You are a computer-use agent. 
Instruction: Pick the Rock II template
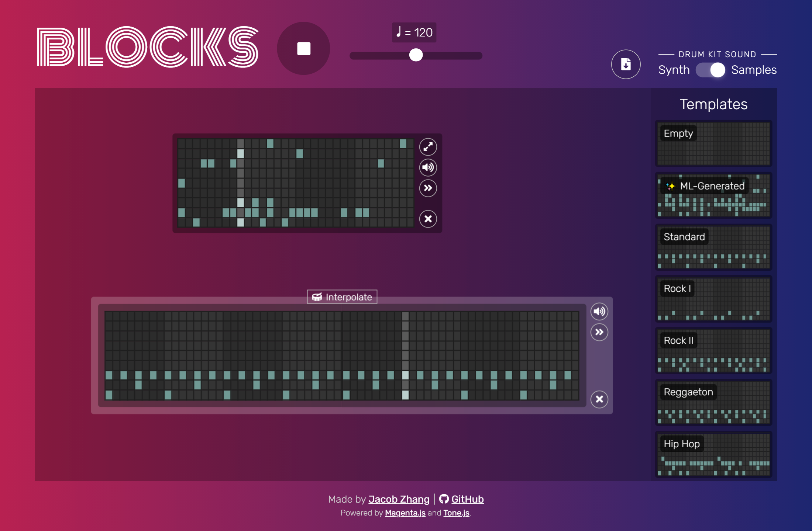coord(713,351)
